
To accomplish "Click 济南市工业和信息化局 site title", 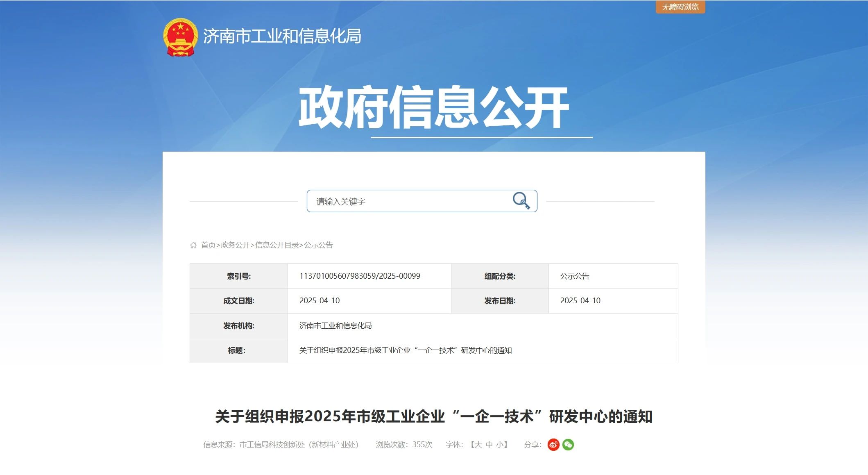I will [282, 36].
